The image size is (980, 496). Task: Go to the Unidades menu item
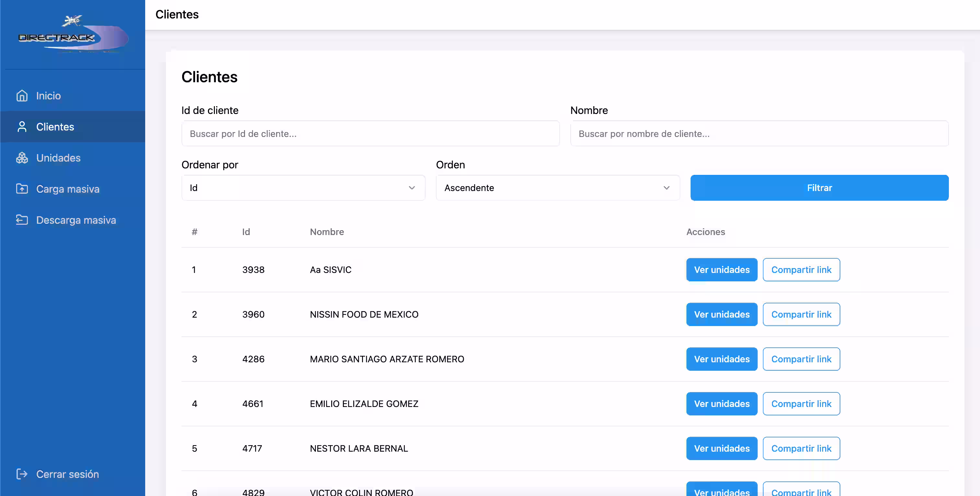tap(58, 158)
